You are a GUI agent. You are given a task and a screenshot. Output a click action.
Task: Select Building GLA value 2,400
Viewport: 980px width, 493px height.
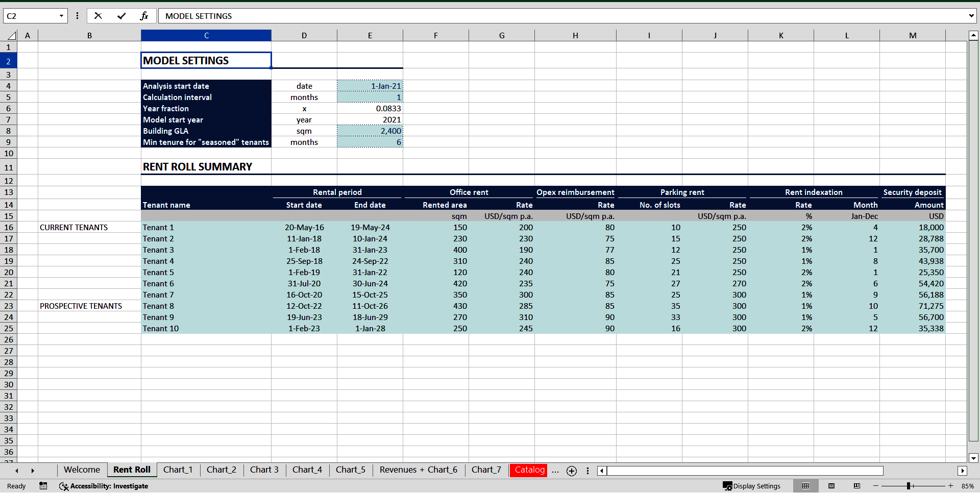(x=370, y=131)
